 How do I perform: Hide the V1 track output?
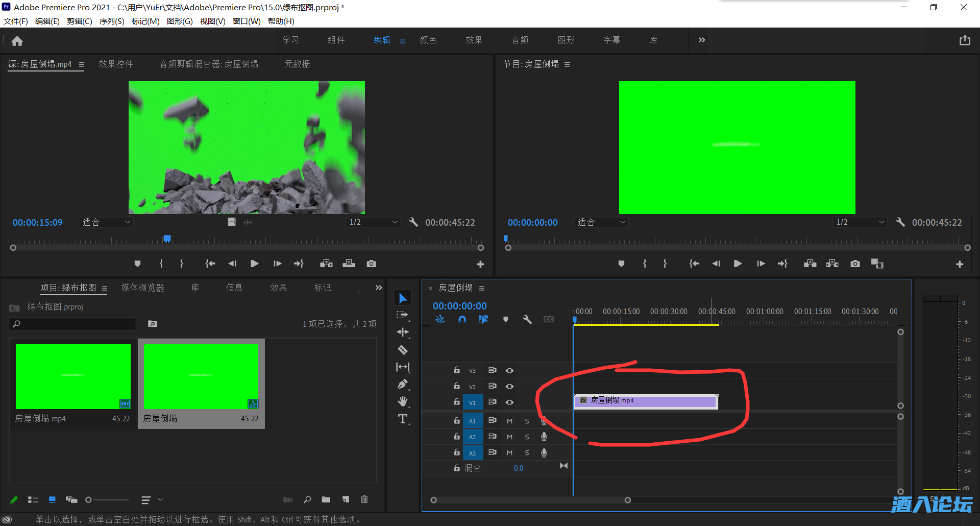pyautogui.click(x=509, y=402)
